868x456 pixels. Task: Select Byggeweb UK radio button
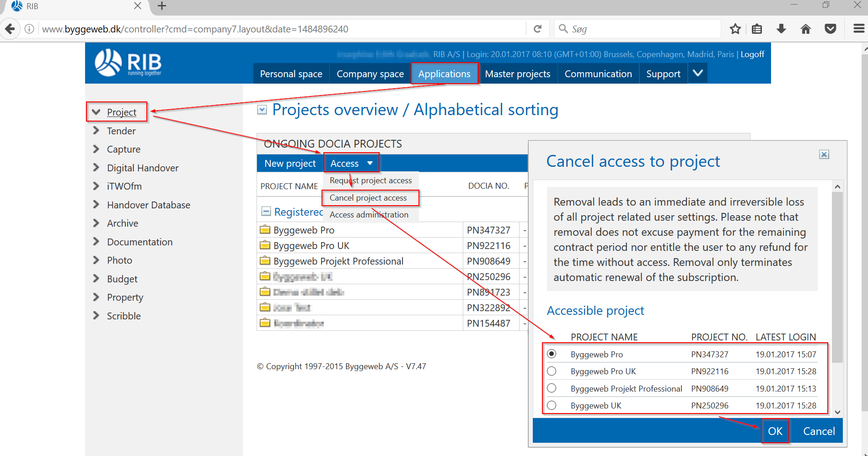(552, 405)
